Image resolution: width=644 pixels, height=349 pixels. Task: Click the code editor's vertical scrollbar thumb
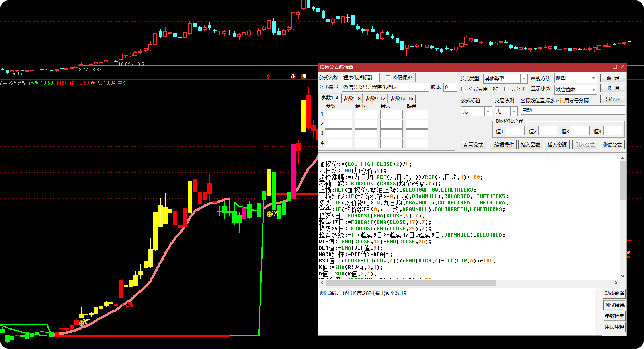click(623, 180)
